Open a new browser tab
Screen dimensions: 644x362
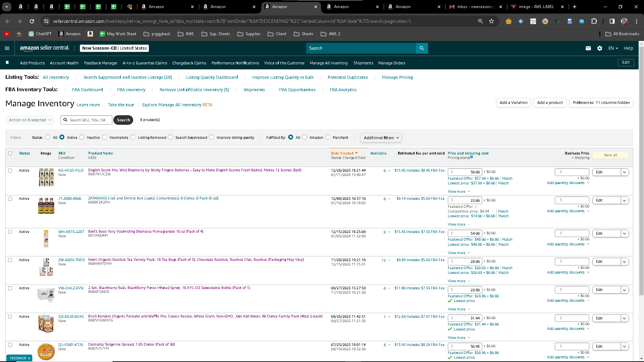pos(575,7)
